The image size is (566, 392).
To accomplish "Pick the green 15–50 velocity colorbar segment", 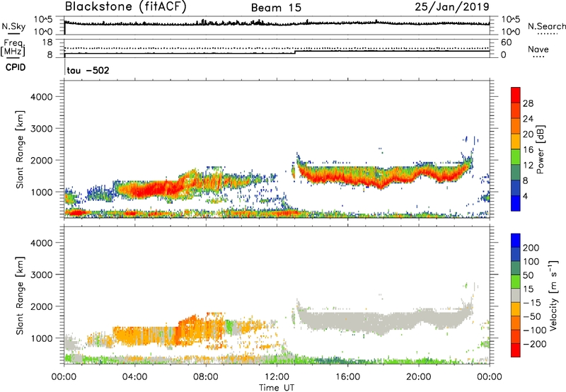I will (516, 282).
